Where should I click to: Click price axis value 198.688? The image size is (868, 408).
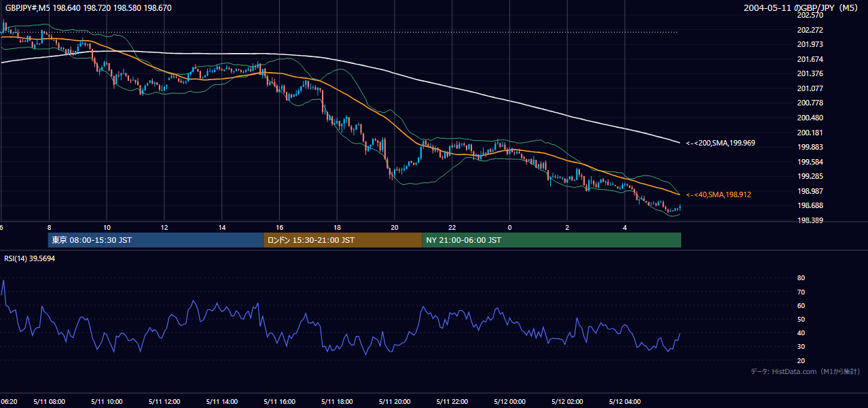tap(810, 206)
